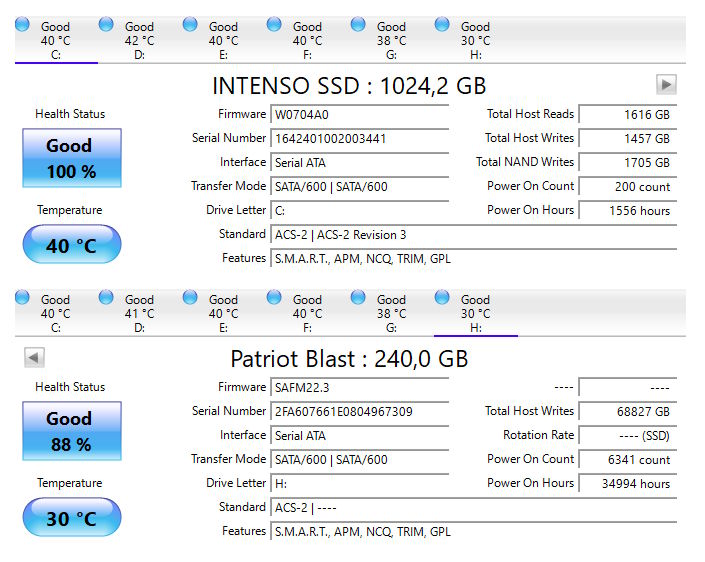
Task: Click the 40 °C temperature indicator button
Action: [71, 245]
